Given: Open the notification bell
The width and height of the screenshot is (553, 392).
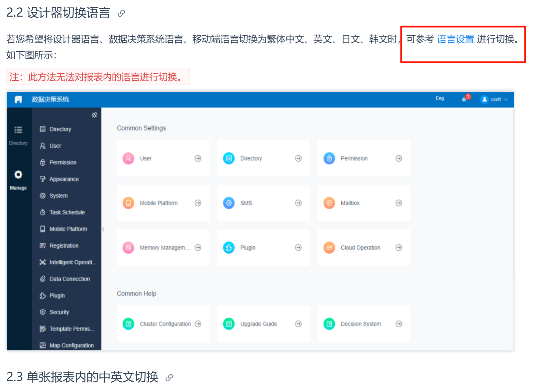Looking at the screenshot, I should (464, 99).
